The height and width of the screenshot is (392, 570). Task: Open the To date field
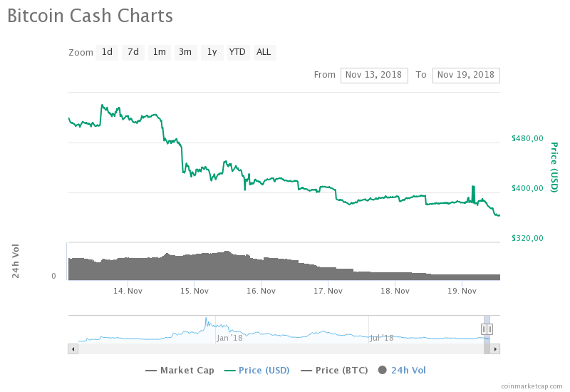click(466, 75)
